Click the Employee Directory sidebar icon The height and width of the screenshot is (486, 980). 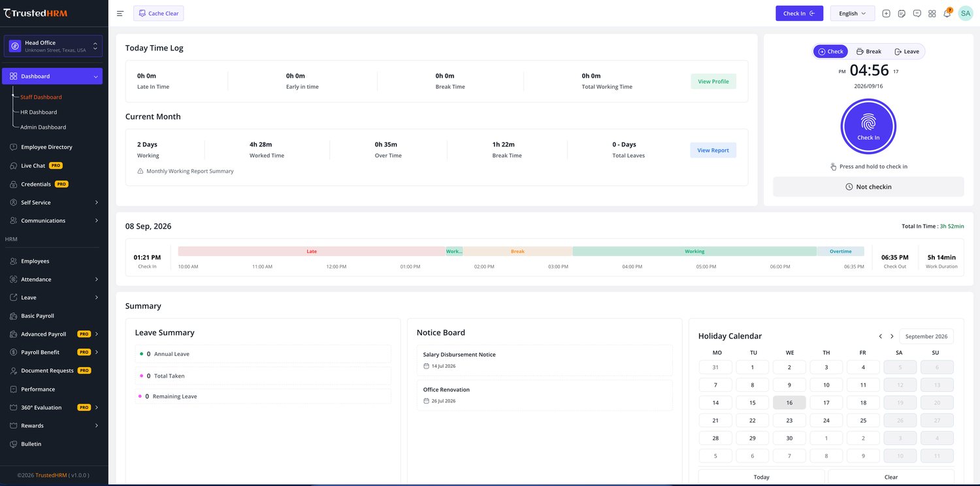click(13, 147)
